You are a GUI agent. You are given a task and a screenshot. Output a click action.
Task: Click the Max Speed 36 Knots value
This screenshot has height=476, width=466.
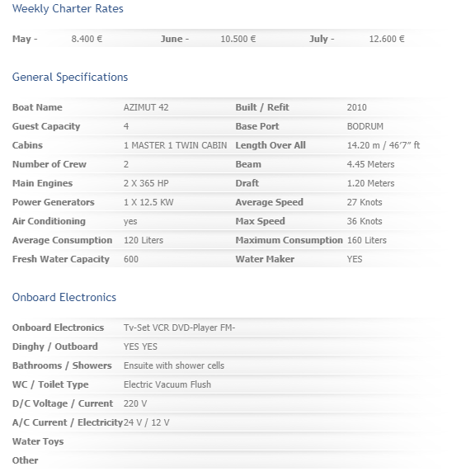click(x=365, y=221)
